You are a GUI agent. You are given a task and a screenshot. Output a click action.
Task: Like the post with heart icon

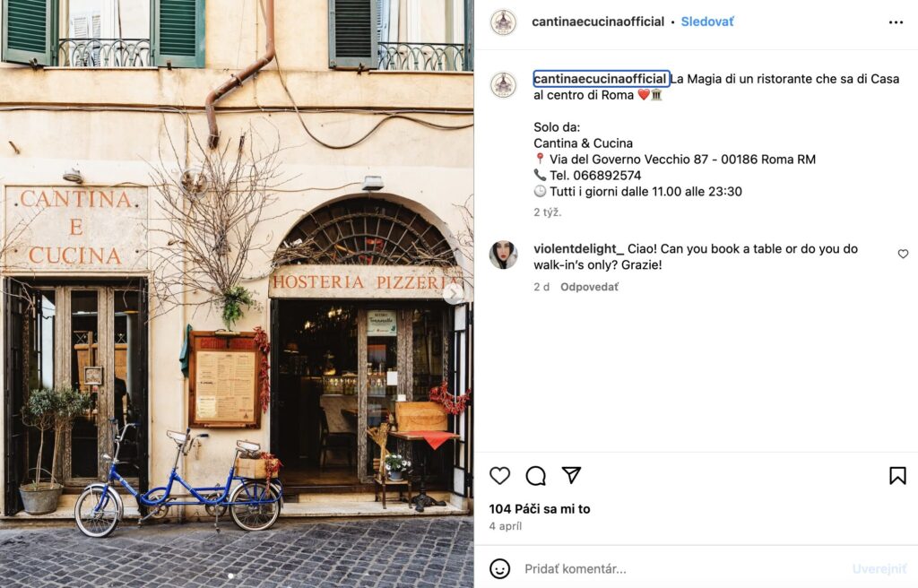pyautogui.click(x=499, y=476)
